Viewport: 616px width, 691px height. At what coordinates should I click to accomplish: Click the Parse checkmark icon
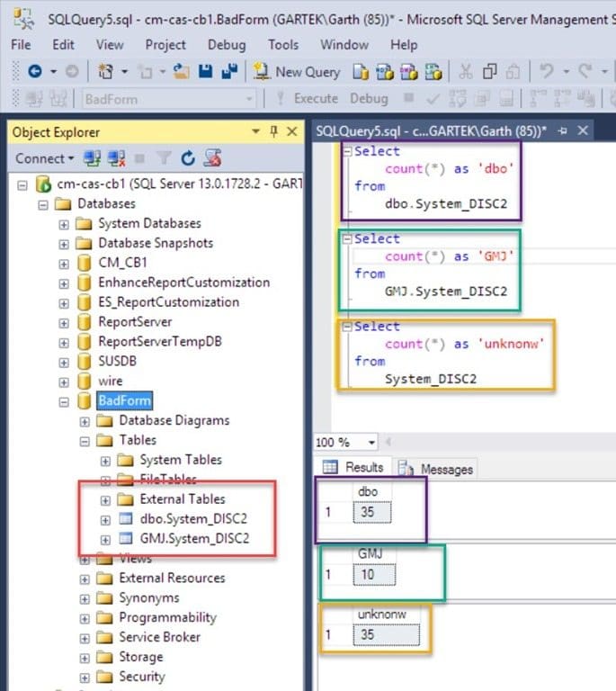click(x=433, y=99)
